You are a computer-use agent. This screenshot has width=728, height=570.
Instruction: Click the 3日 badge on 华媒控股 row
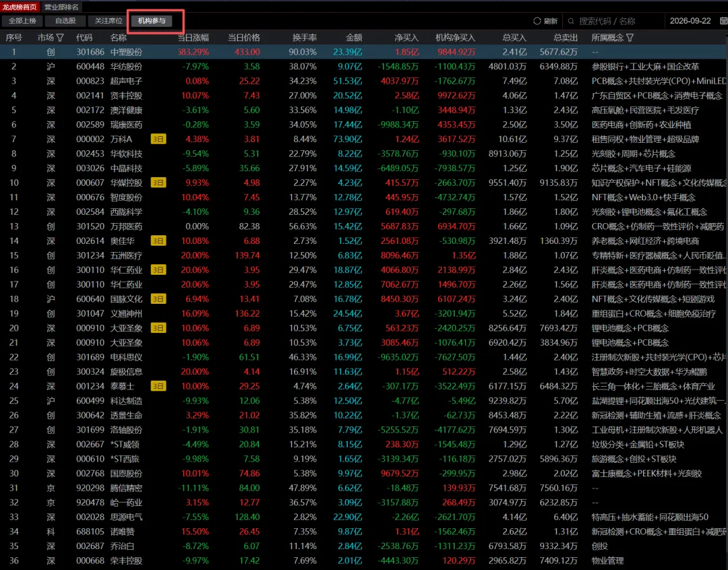point(158,183)
